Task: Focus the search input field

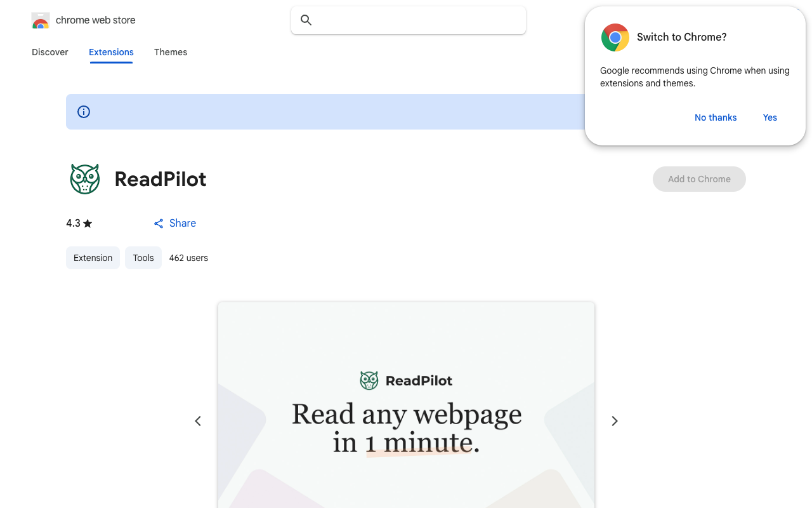Action: coord(409,20)
